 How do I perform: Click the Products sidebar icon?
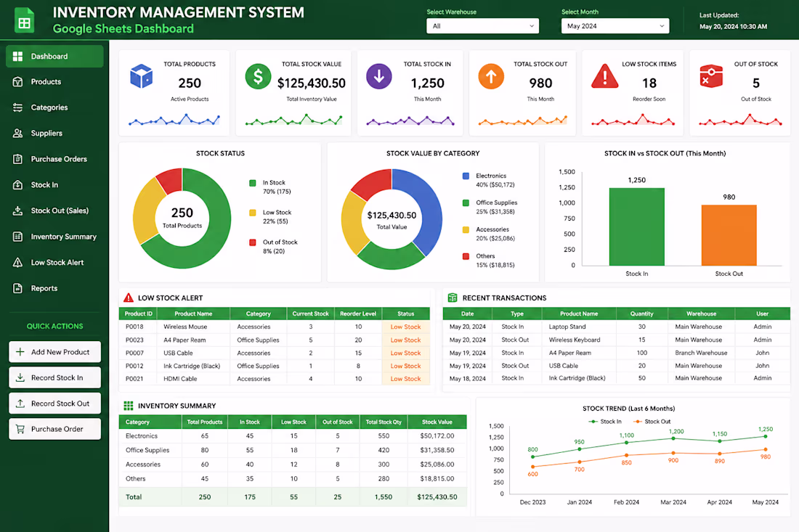(x=18, y=81)
